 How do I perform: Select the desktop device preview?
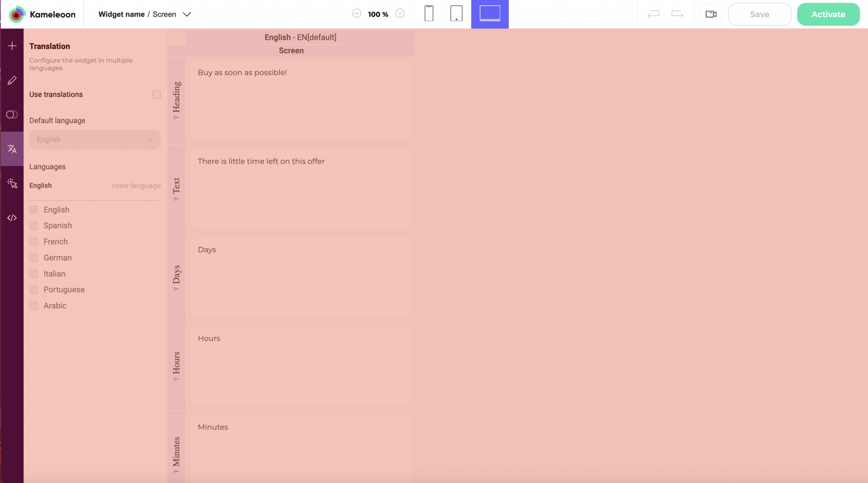(x=490, y=14)
